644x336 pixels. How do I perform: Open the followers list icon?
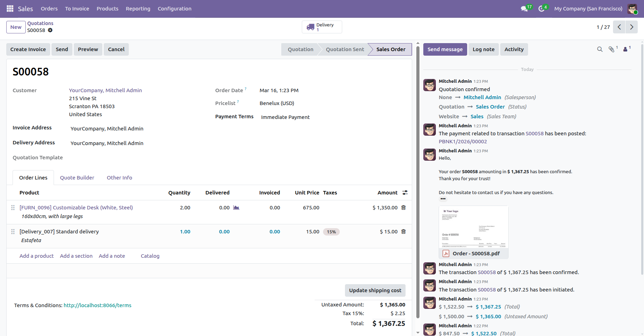click(625, 49)
